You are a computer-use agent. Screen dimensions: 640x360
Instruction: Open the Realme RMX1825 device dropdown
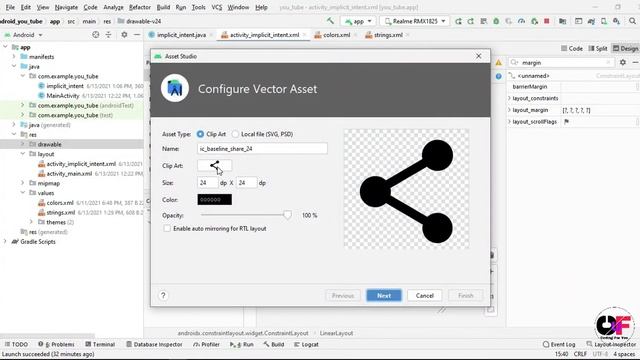(415, 21)
